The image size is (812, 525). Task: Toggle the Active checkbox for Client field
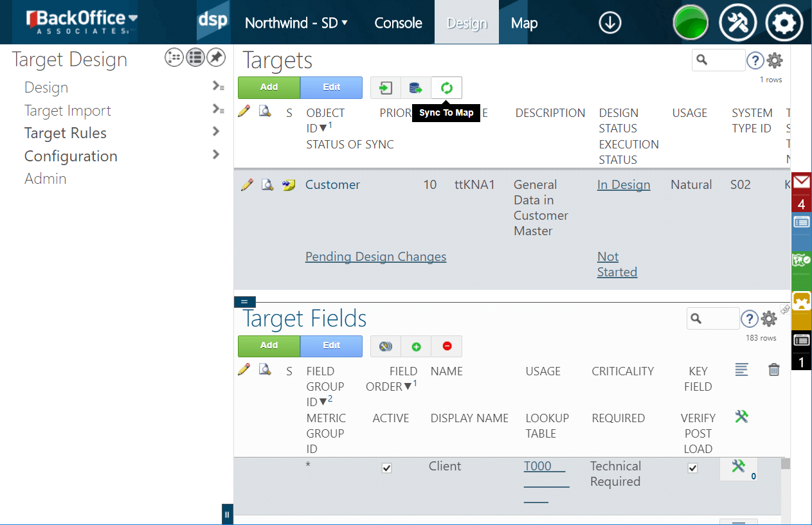click(x=386, y=468)
